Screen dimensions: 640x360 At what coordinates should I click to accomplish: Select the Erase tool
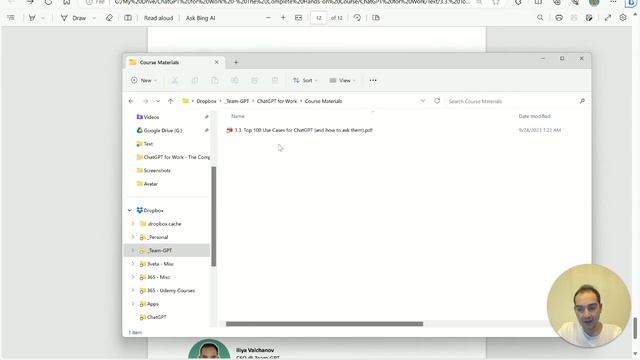pyautogui.click(x=109, y=18)
